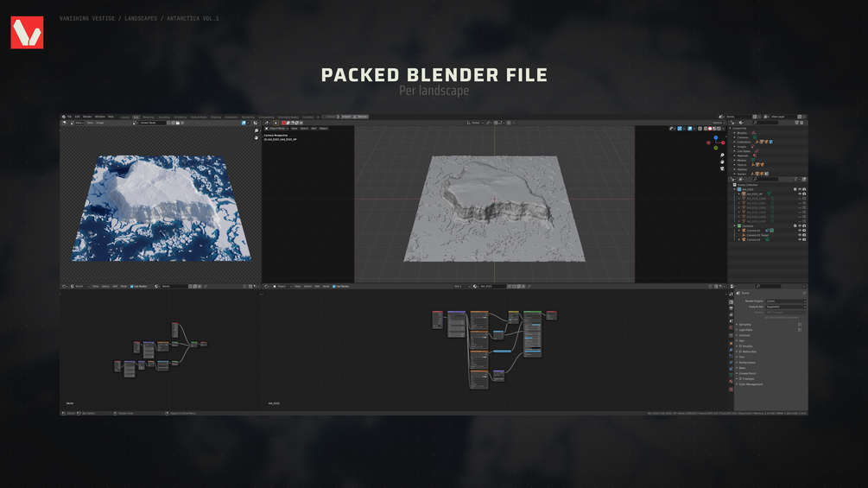Image resolution: width=868 pixels, height=488 pixels.
Task: Click the red Vanishing Vestige logo
Action: (27, 32)
